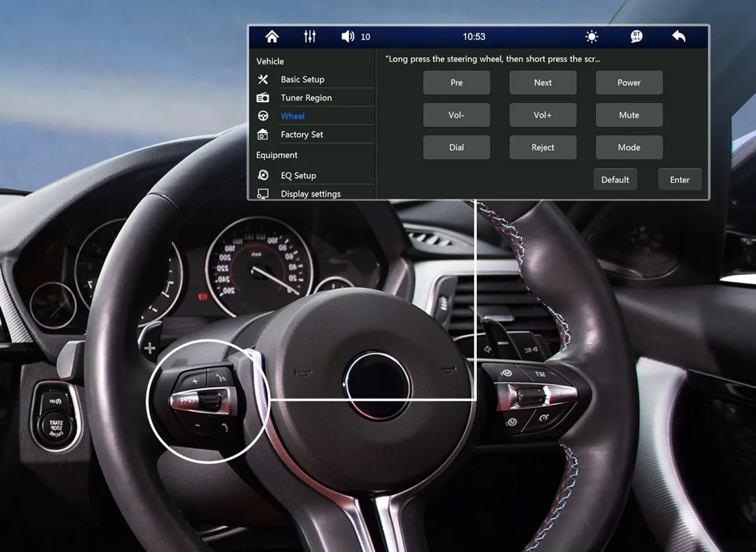This screenshot has width=756, height=552.
Task: Click the Vehicle section heading
Action: click(270, 61)
